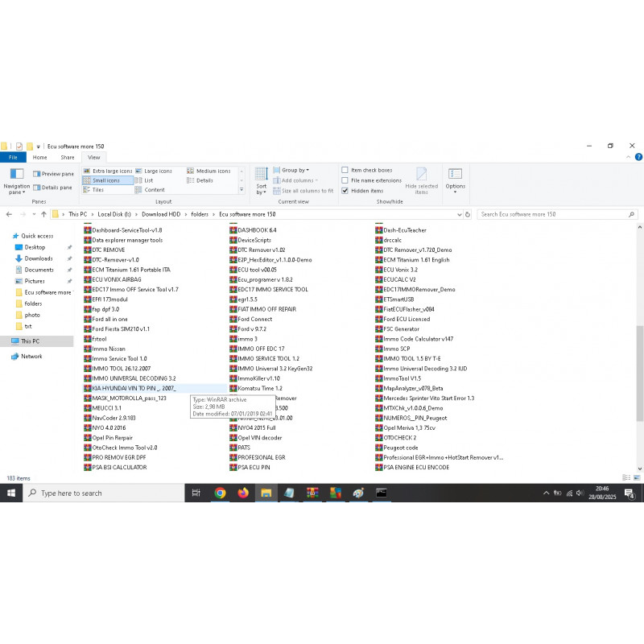Open the Navigation pane menu
This screenshot has width=644, height=644.
click(16, 180)
